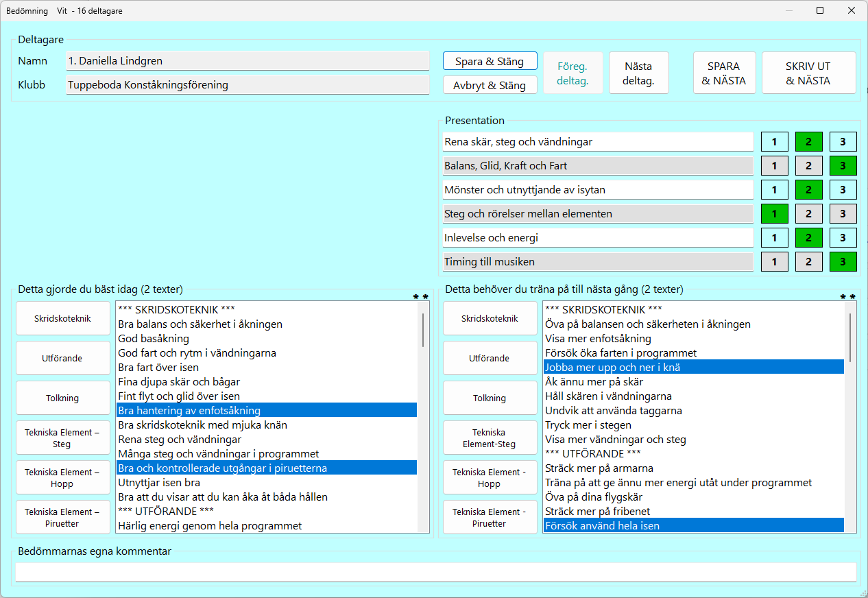Select 'Rena steg och vändningar' list row
This screenshot has width=868, height=598.
[x=267, y=439]
